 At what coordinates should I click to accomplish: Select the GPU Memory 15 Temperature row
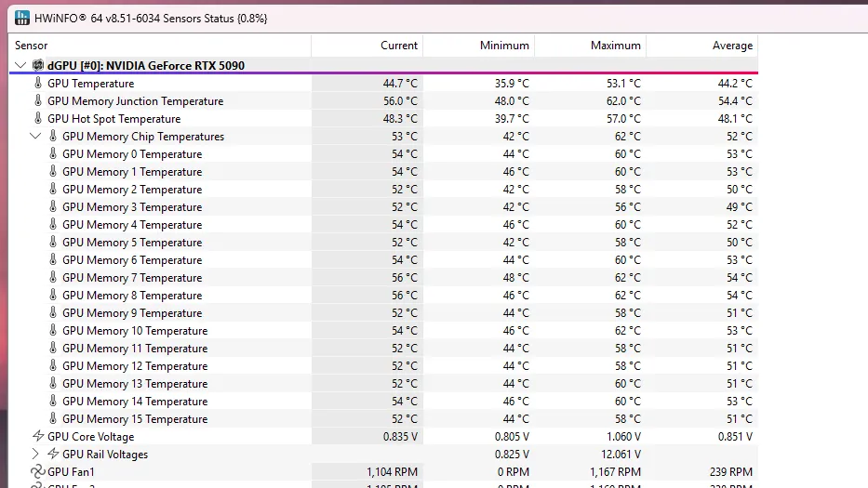click(x=383, y=419)
